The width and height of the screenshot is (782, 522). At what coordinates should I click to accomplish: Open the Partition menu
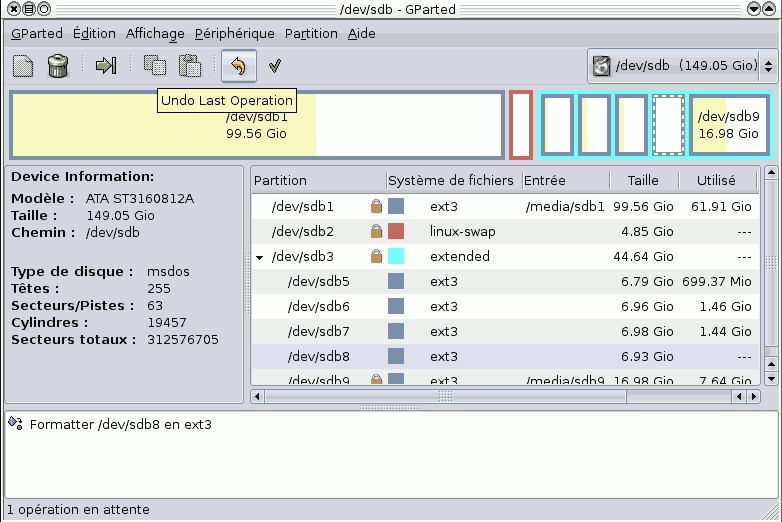[311, 33]
